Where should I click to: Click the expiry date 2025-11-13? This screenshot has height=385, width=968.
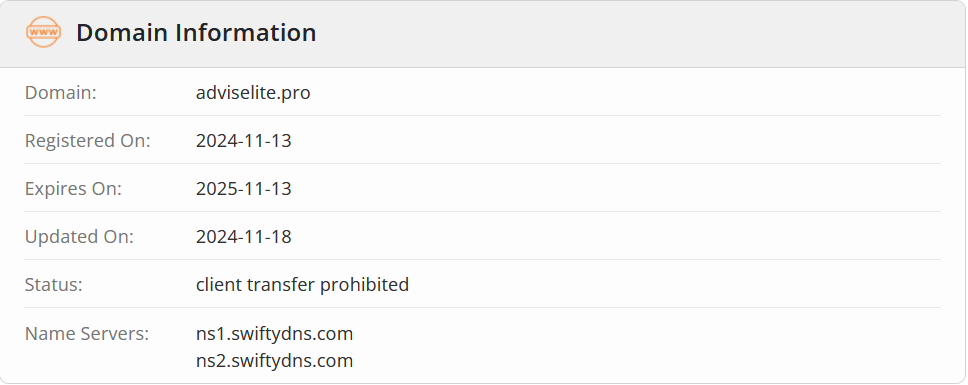pos(244,189)
